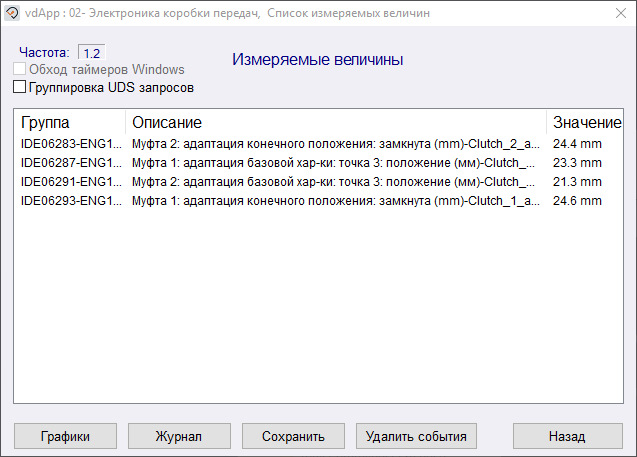Screen dimensions: 637x457
Task: Enable the Группировка UDS запросов checkbox
Action: coord(20,88)
